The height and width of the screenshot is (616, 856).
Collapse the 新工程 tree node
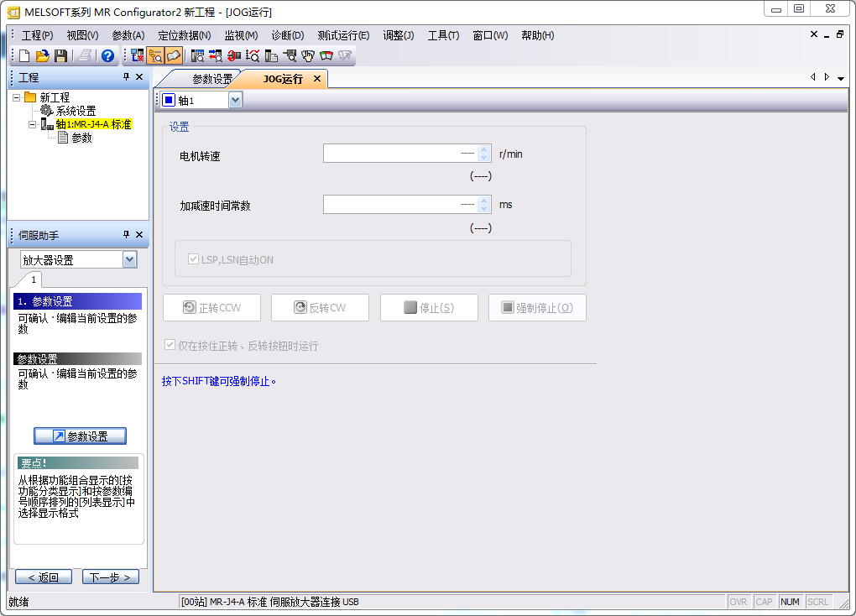click(17, 97)
